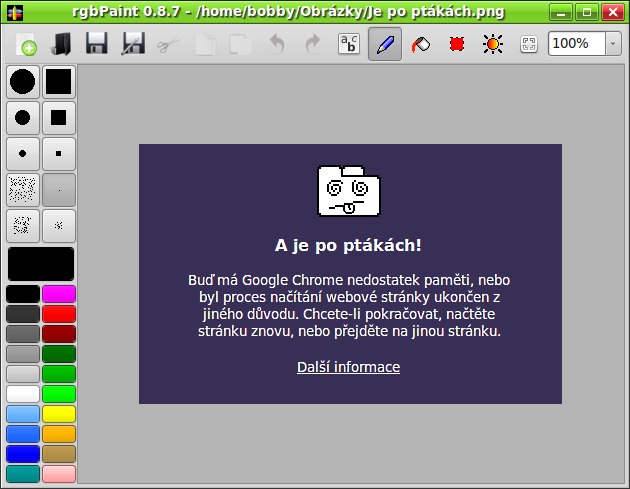
Task: Choose the largest round brush
Action: tap(23, 82)
